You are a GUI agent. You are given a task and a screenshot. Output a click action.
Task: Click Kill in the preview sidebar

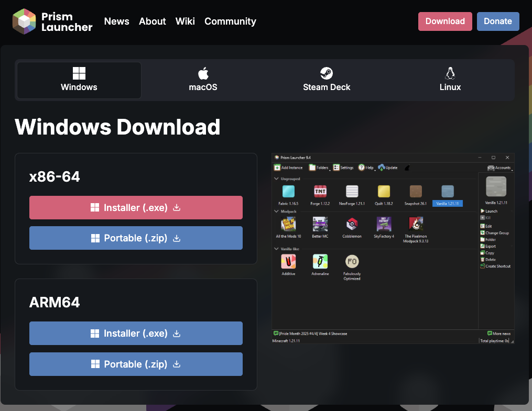485,217
